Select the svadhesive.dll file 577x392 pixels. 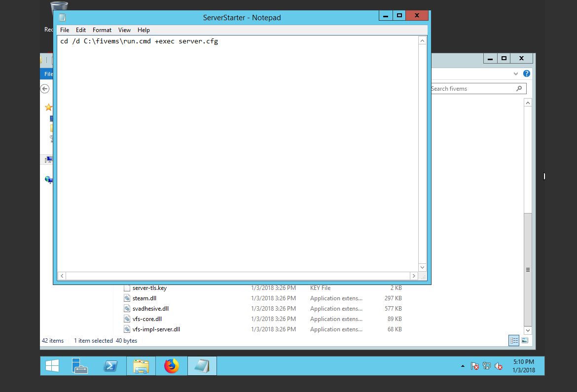click(150, 309)
